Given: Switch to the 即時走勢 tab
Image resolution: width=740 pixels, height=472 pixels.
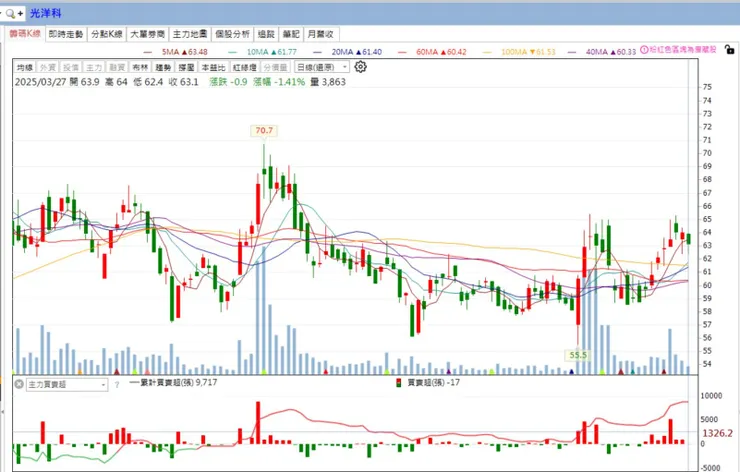Looking at the screenshot, I should tap(66, 34).
